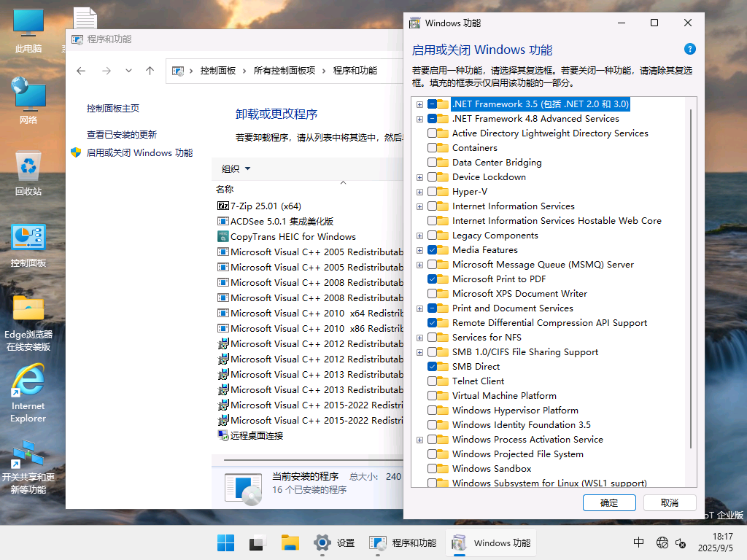Toggle .NET Framework 4.8 Advanced Services checkbox

(432, 119)
